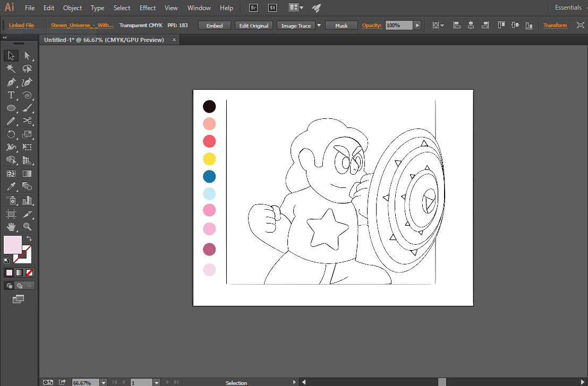
Task: Select the Symbol Sprayer tool
Action: point(11,200)
